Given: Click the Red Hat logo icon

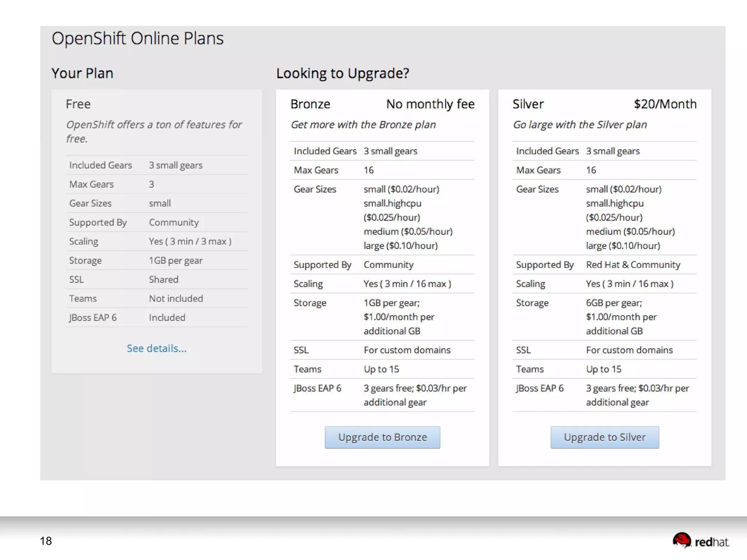Looking at the screenshot, I should coord(682,540).
